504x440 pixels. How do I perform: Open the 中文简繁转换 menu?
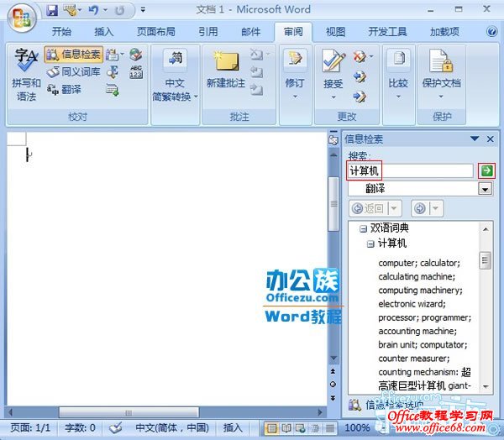click(x=175, y=74)
